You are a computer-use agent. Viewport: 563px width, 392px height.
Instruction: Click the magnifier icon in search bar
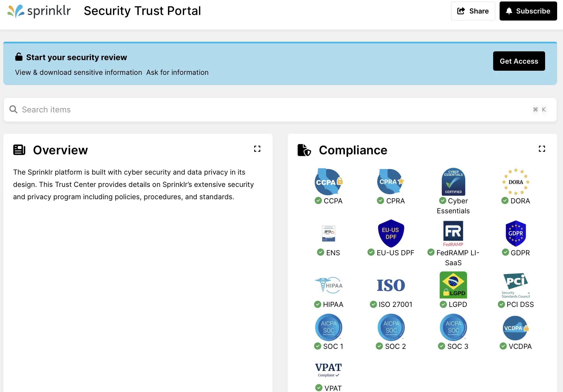(14, 109)
